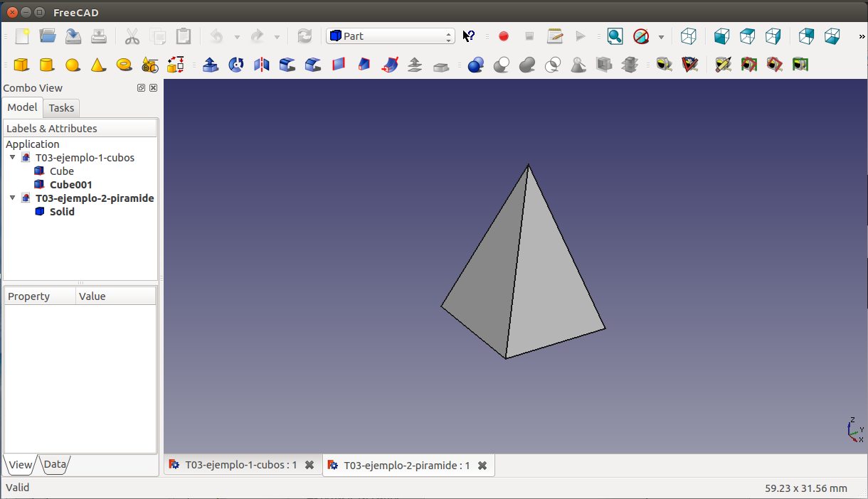The height and width of the screenshot is (499, 868).
Task: Switch to the Tasks tab
Action: [x=61, y=108]
